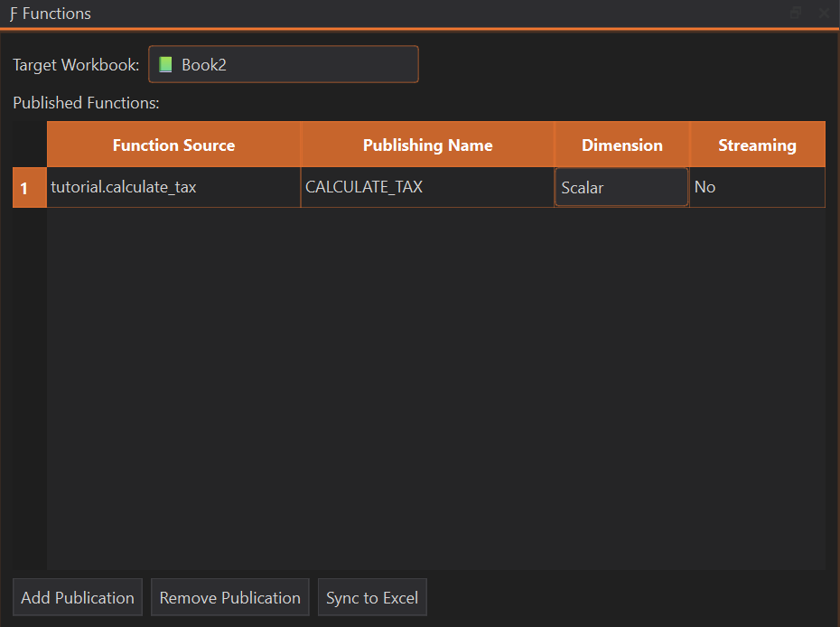Click the empty area below the table row
The image size is (840, 627).
click(434, 388)
